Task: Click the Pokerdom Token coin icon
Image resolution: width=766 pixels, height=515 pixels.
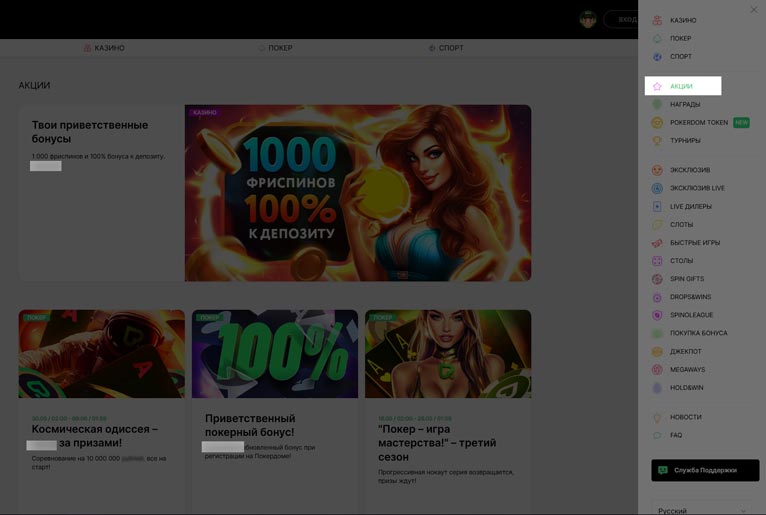Action: coord(657,123)
